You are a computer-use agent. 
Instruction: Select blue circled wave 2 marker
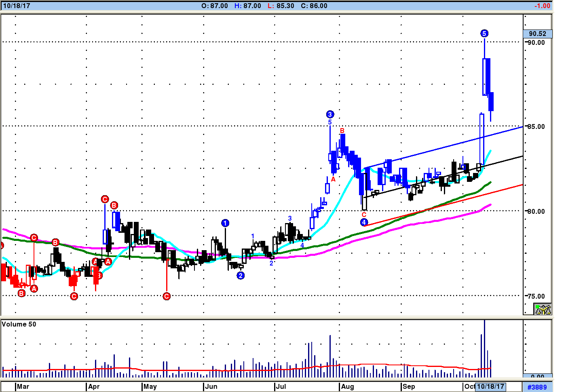click(241, 276)
